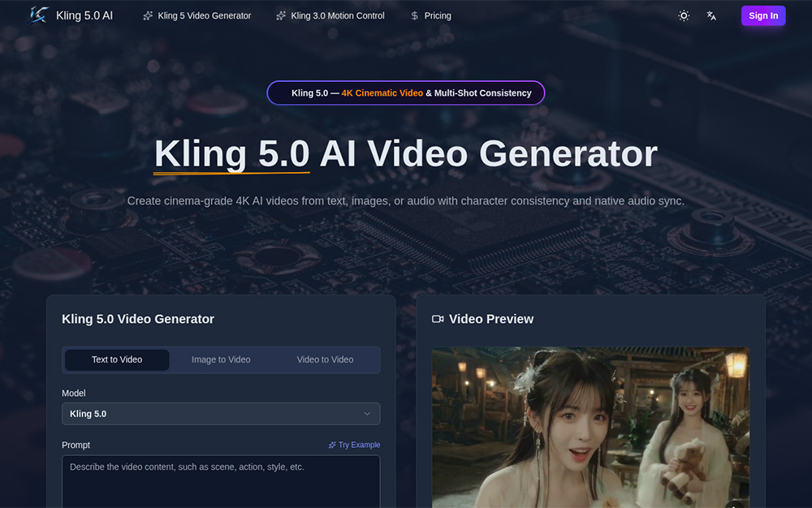Switch to the Image to Video tab
This screenshot has width=812, height=508.
pos(221,359)
